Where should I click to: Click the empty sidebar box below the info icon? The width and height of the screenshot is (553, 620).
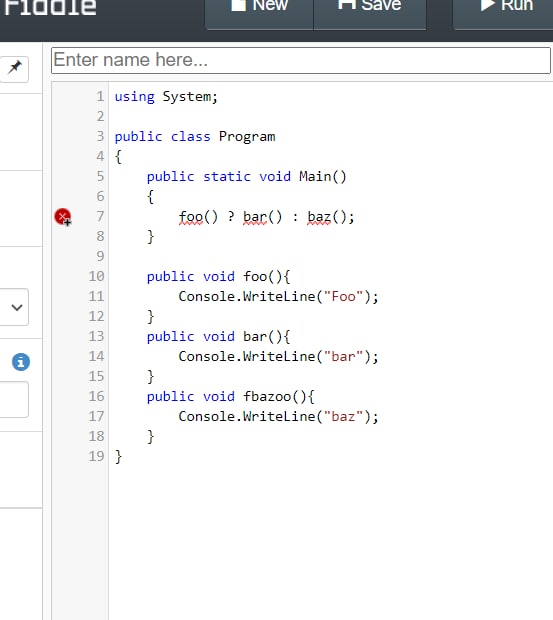pos(14,399)
